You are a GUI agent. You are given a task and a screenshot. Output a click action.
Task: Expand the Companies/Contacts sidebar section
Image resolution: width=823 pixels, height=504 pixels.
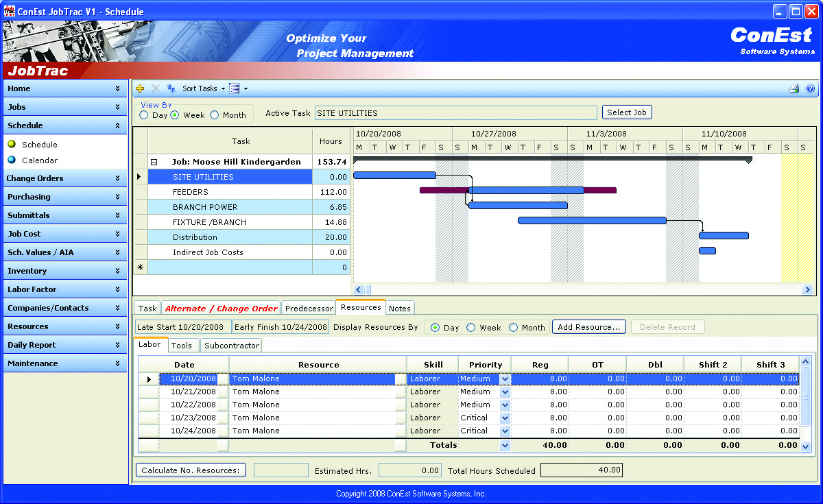tap(65, 308)
